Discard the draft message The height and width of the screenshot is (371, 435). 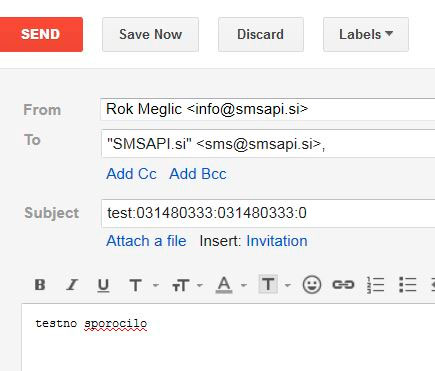(x=261, y=34)
